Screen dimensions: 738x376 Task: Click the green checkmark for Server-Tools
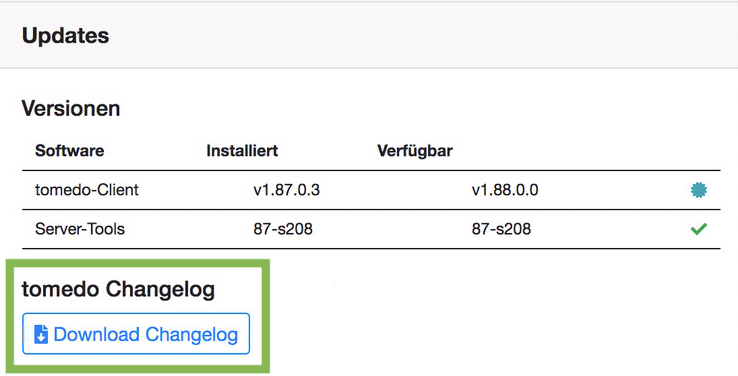(699, 229)
